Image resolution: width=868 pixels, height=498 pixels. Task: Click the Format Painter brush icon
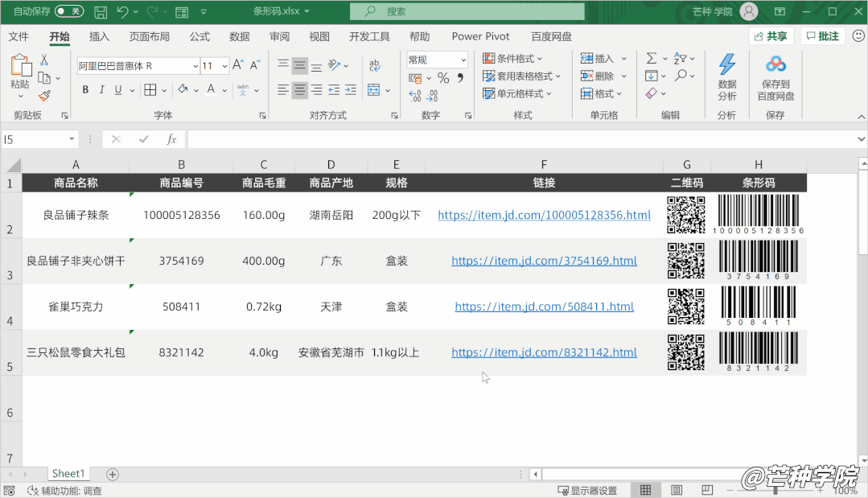pos(44,96)
